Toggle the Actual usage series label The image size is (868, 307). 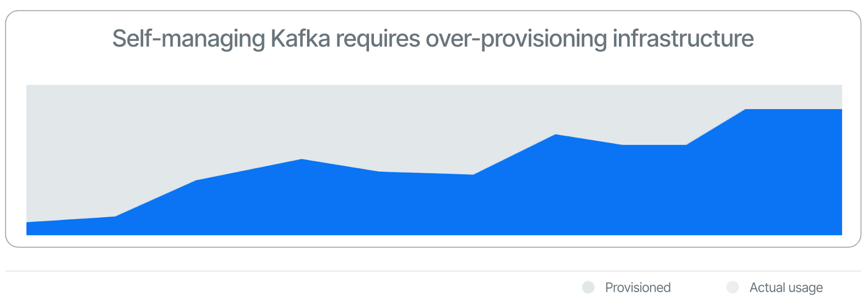[786, 287]
